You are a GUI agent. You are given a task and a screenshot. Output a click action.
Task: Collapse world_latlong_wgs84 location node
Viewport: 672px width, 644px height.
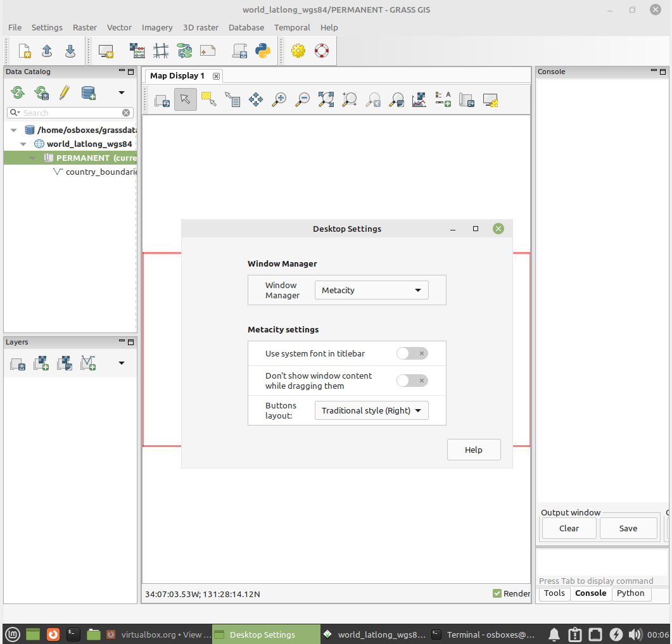pyautogui.click(x=23, y=144)
